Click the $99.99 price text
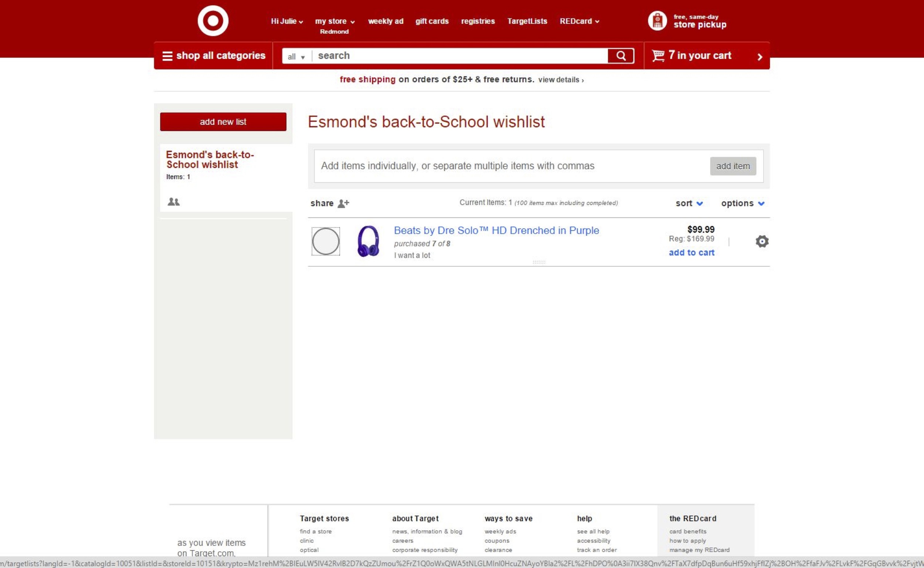 [701, 229]
